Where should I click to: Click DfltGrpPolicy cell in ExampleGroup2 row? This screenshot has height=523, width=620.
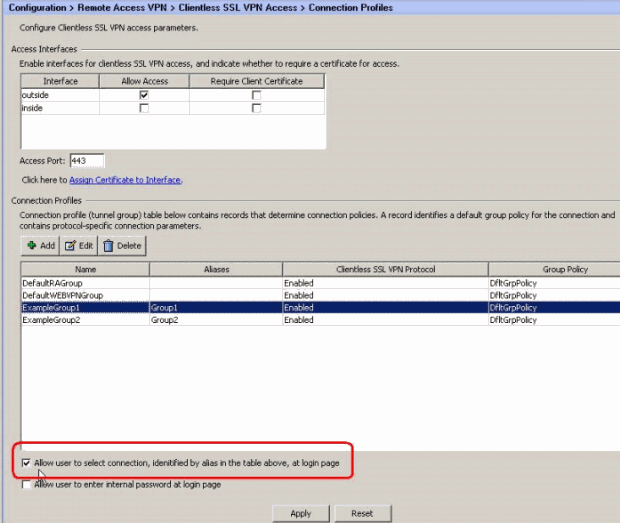pos(554,320)
